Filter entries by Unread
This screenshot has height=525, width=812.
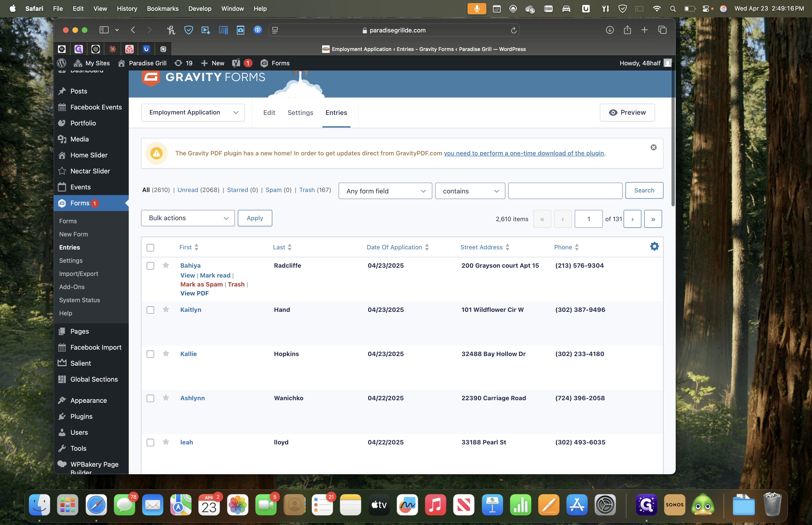pyautogui.click(x=188, y=190)
